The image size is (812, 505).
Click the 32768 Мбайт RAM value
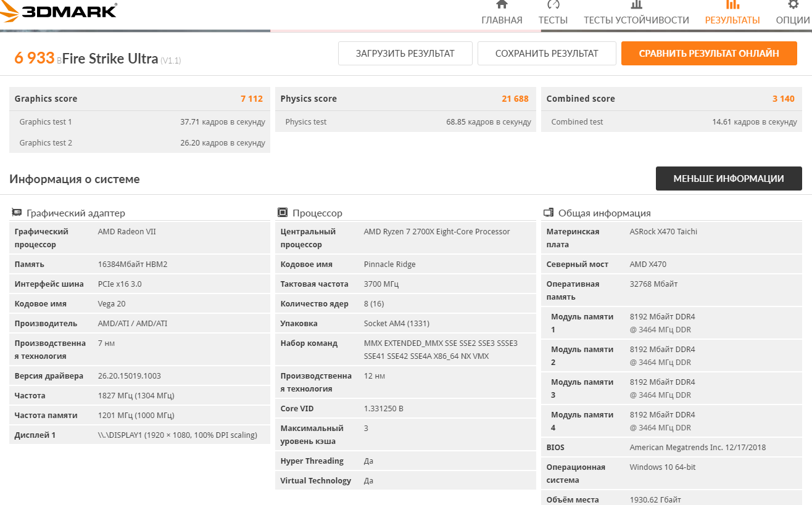[x=654, y=284]
